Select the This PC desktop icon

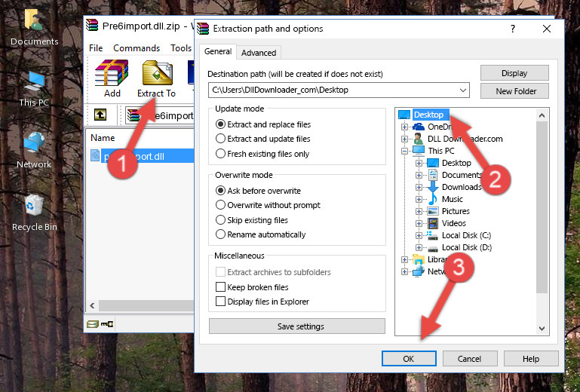click(x=34, y=89)
